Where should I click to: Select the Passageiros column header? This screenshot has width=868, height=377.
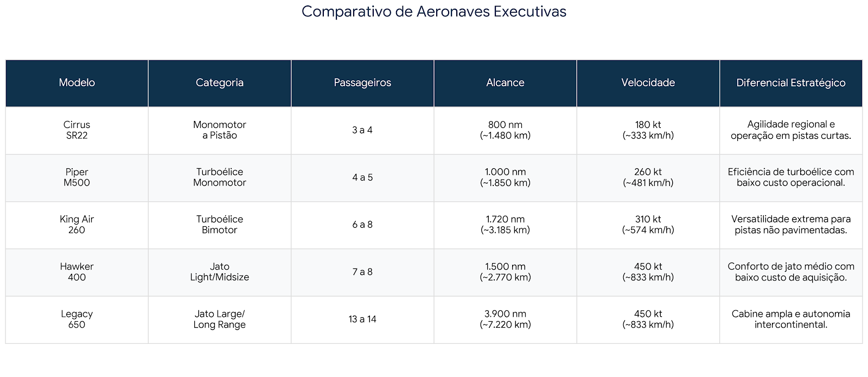tap(362, 82)
